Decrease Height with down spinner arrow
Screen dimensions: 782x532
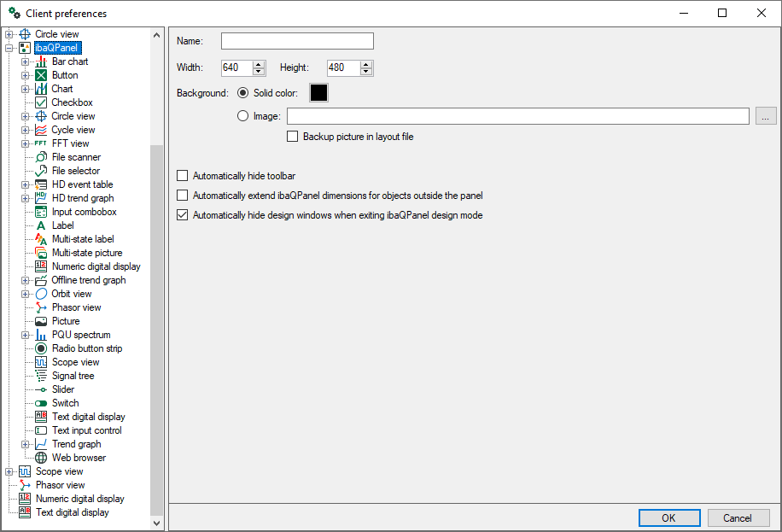pos(366,72)
